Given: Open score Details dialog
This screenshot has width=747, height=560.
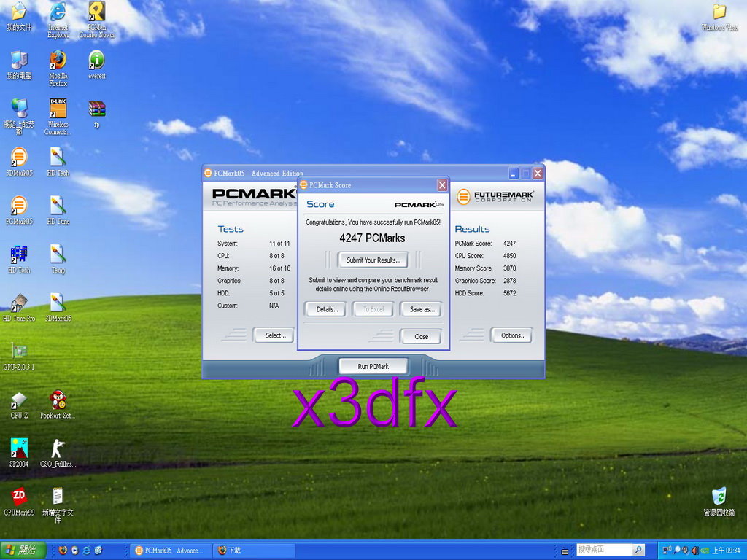Looking at the screenshot, I should pyautogui.click(x=327, y=309).
